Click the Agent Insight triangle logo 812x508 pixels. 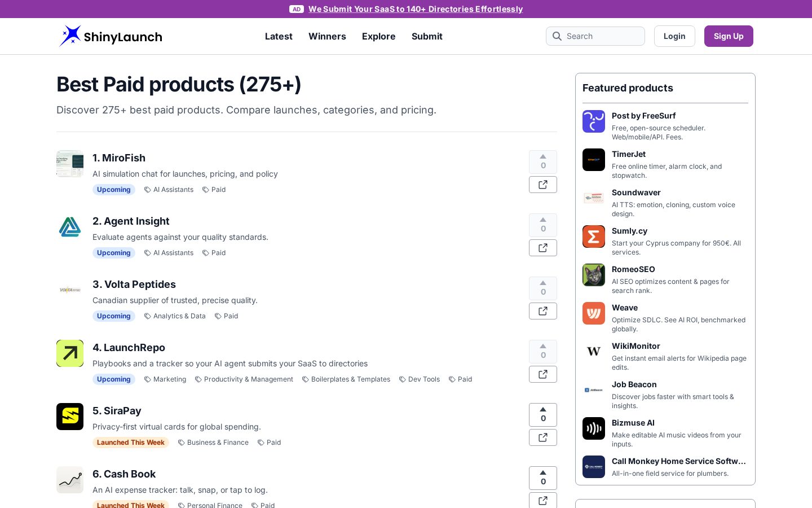click(x=70, y=227)
